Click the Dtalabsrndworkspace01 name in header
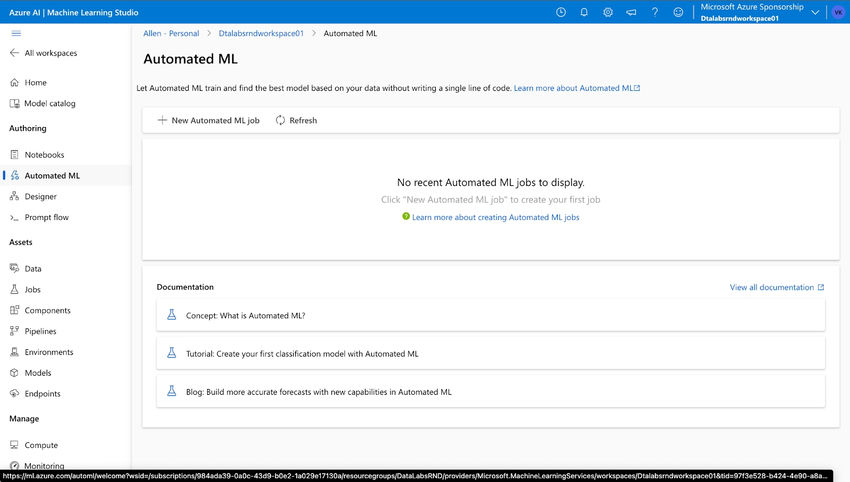This screenshot has width=850, height=482. coord(739,18)
